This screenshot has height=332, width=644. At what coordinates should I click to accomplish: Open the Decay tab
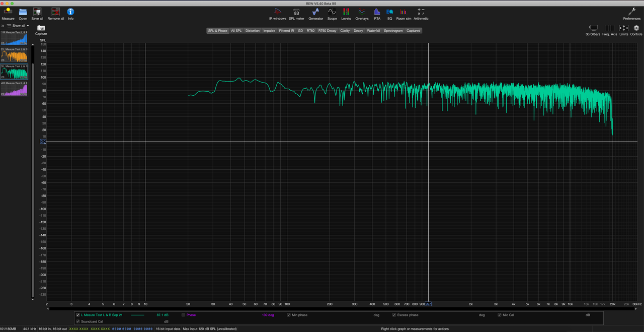point(358,31)
